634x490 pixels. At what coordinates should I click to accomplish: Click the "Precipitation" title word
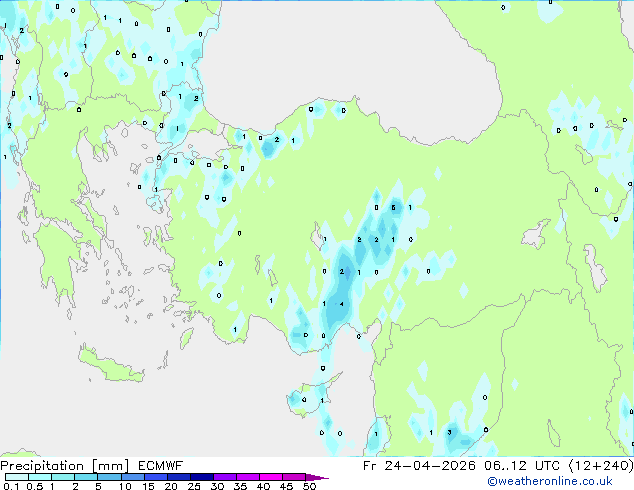click(x=42, y=466)
